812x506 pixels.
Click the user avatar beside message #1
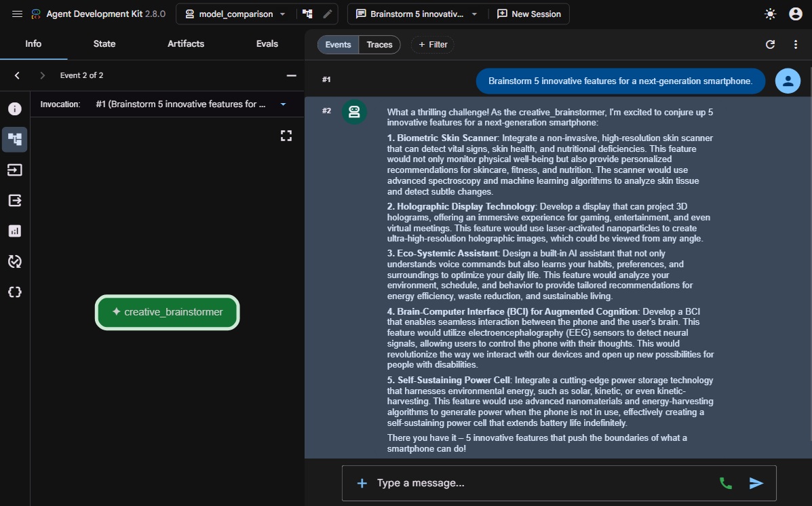(x=788, y=81)
